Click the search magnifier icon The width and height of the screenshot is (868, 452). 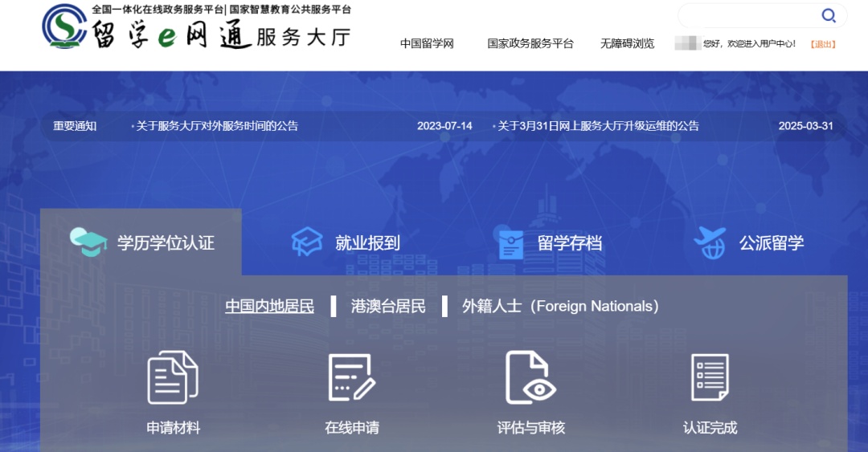828,15
